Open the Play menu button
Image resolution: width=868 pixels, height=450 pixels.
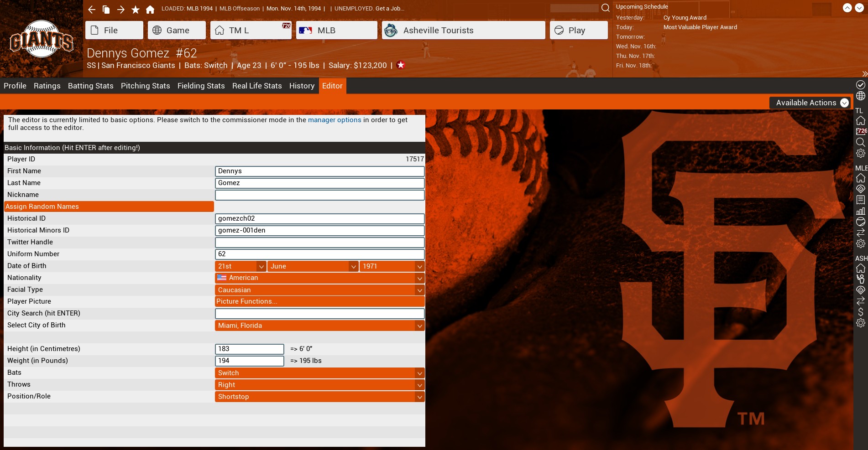578,31
